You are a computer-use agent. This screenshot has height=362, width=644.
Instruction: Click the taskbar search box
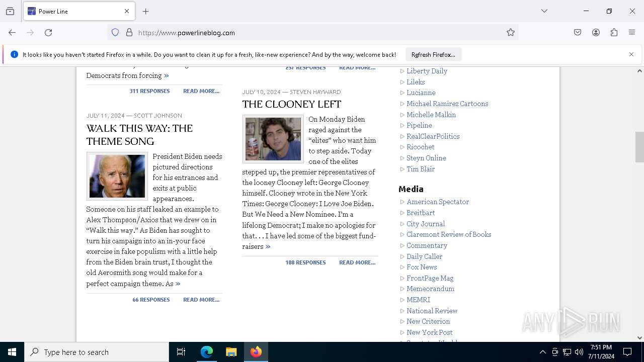click(x=97, y=352)
